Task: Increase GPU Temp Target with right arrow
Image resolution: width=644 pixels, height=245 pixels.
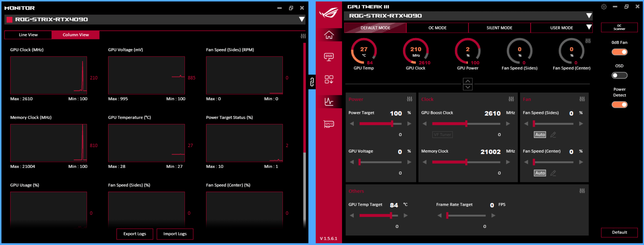Action: (x=405, y=215)
